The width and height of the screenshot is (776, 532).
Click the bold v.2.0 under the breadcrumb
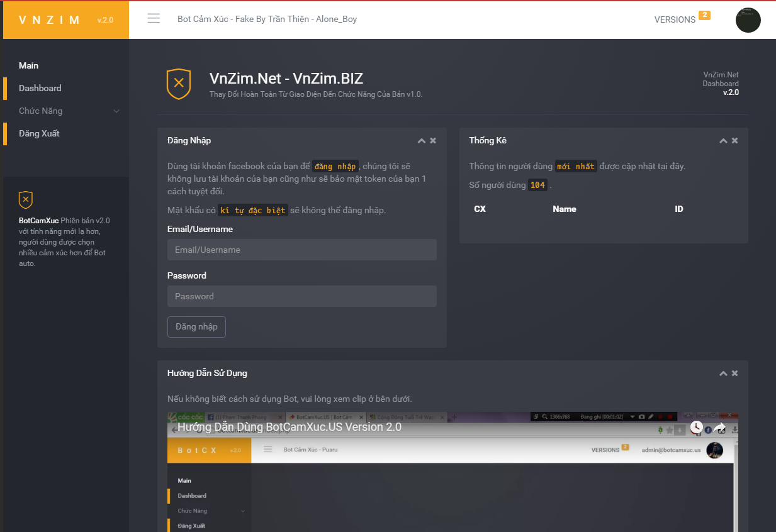click(x=731, y=92)
